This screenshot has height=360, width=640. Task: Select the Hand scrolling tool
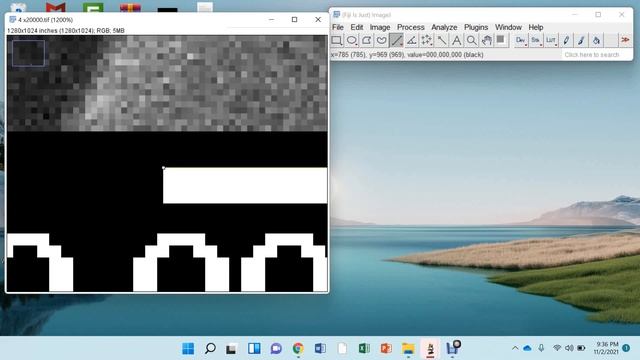pos(487,40)
